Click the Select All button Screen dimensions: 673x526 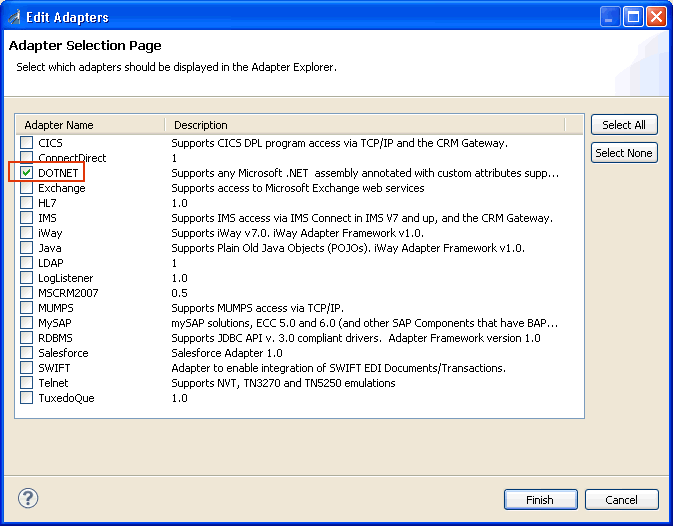point(624,125)
